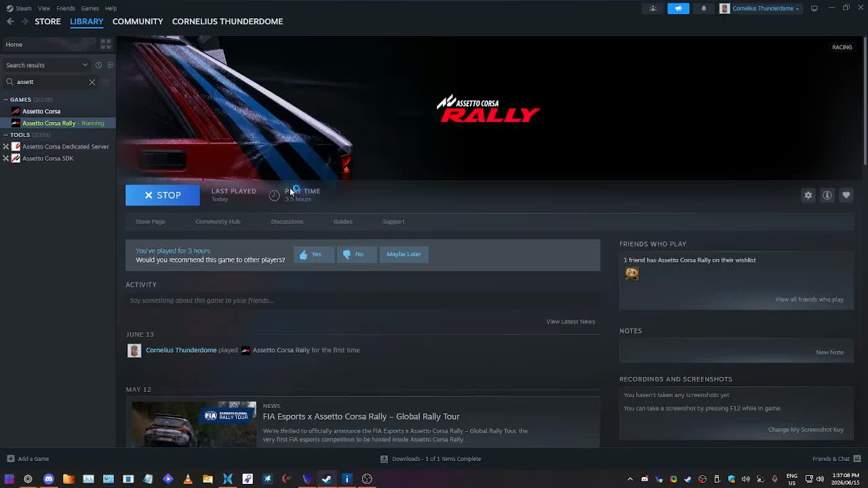Open Cornelius Thunderdome activity profile link
This screenshot has height=488, width=868.
[181, 350]
